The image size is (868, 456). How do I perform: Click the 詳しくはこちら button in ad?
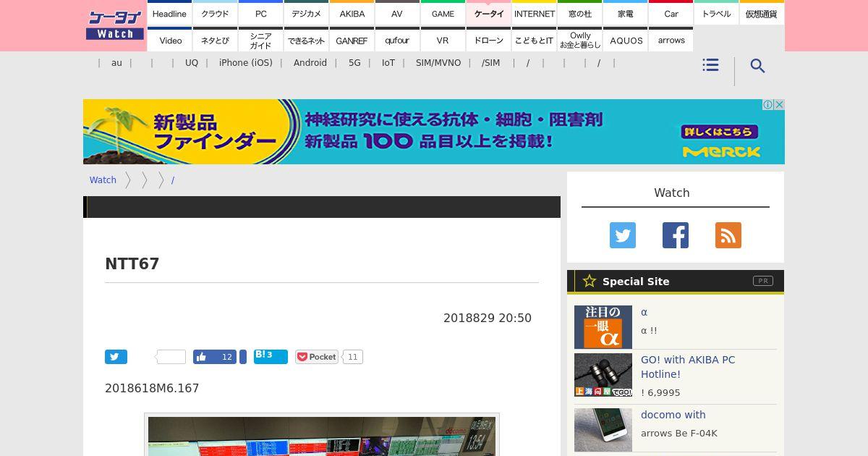(x=719, y=132)
